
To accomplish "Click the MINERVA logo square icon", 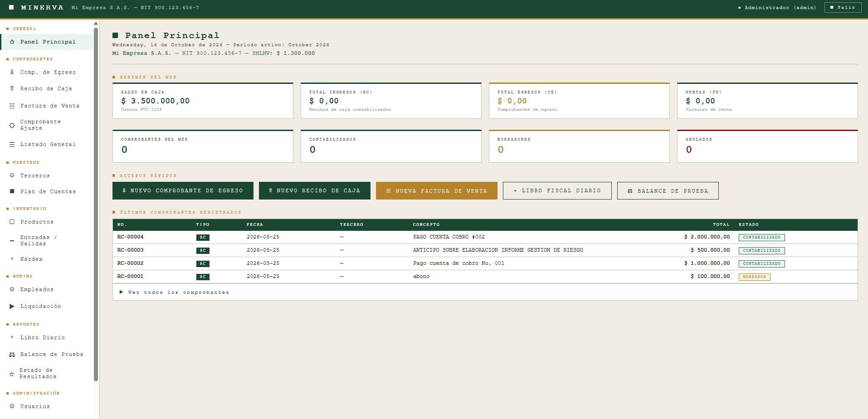I will [11, 7].
